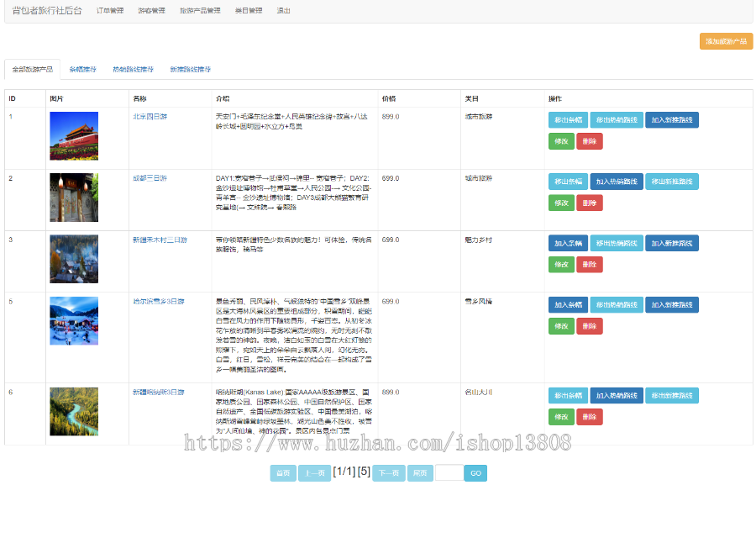The height and width of the screenshot is (543, 756).
Task: Click 移出新推路线 for 成都三日游
Action: 672,182
